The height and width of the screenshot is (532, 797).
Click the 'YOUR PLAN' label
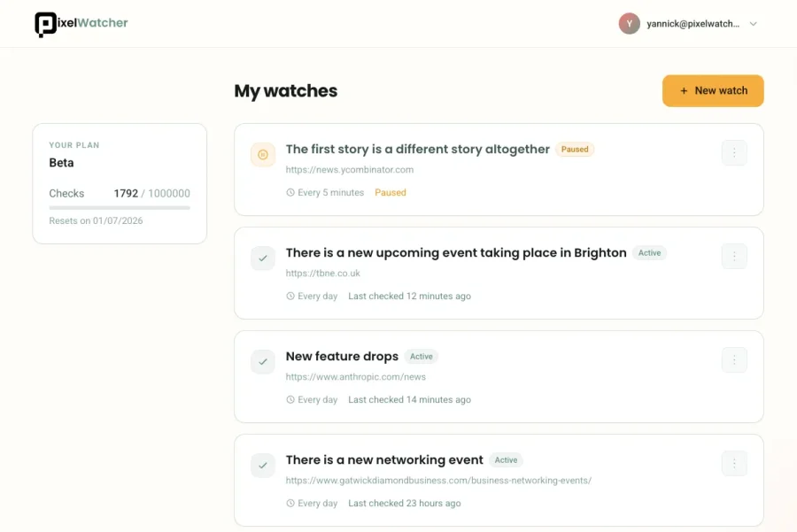[x=74, y=145]
